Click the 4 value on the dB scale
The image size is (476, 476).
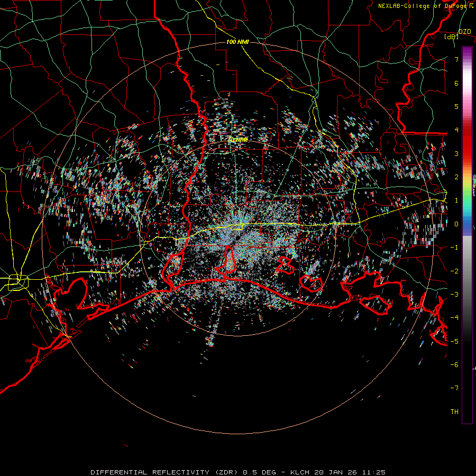point(456,130)
